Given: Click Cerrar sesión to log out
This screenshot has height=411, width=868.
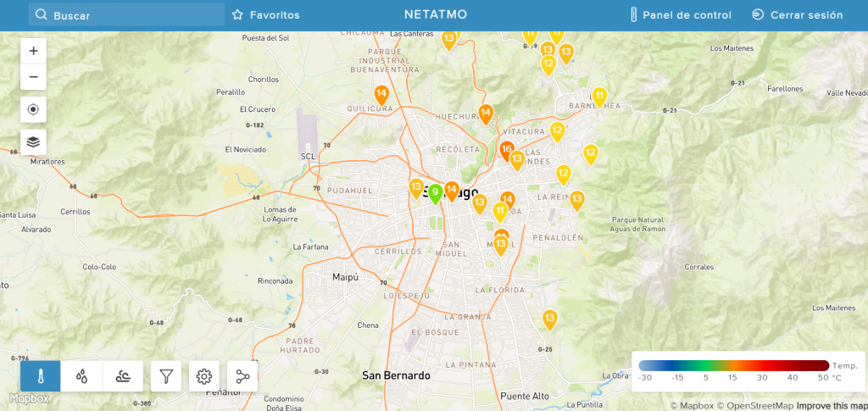Looking at the screenshot, I should pyautogui.click(x=797, y=15).
